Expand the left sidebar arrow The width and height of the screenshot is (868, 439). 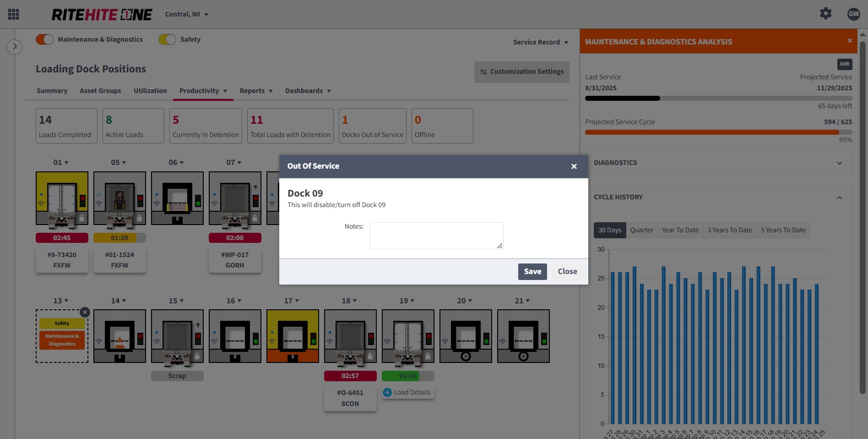(15, 46)
